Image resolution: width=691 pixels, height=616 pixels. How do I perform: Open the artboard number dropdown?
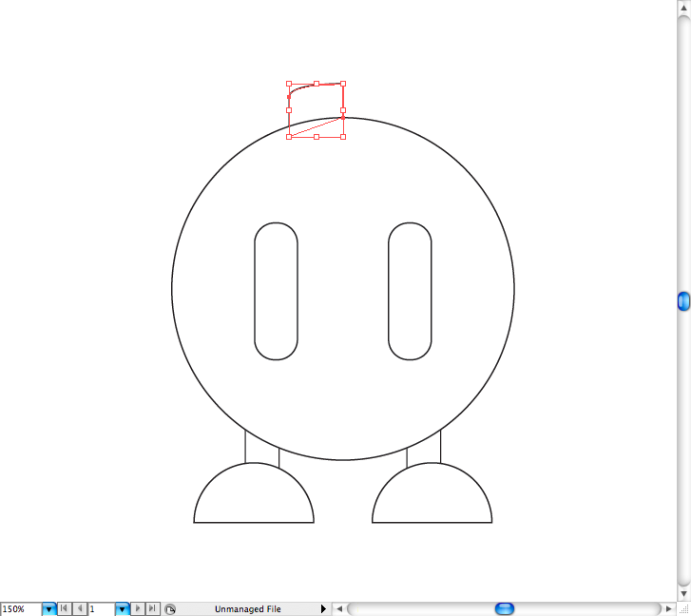[x=122, y=608]
